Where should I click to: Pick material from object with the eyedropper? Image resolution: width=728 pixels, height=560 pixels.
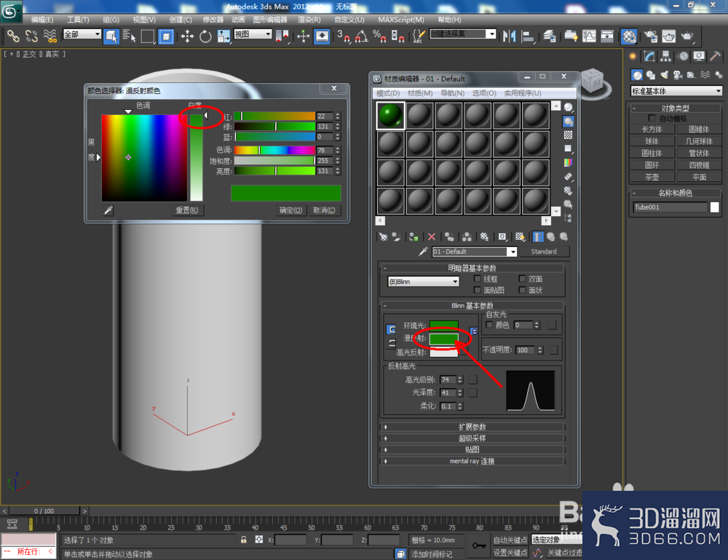pos(422,252)
